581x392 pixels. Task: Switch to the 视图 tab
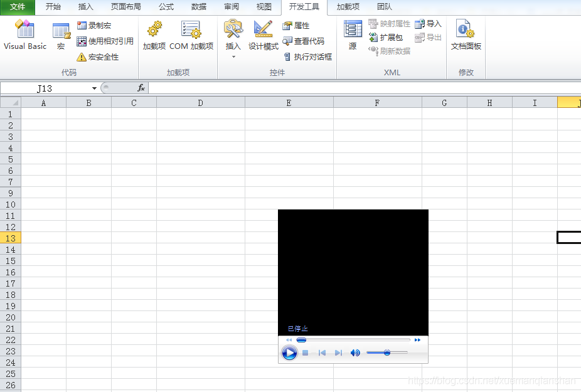[264, 7]
